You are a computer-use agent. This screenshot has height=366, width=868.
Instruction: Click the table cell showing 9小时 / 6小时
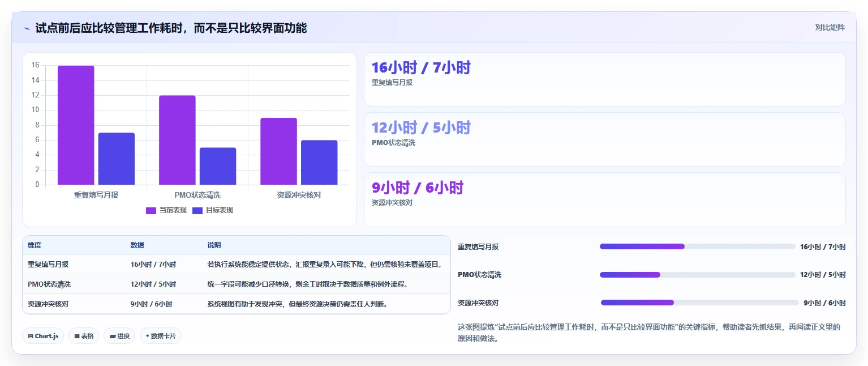[x=152, y=304]
